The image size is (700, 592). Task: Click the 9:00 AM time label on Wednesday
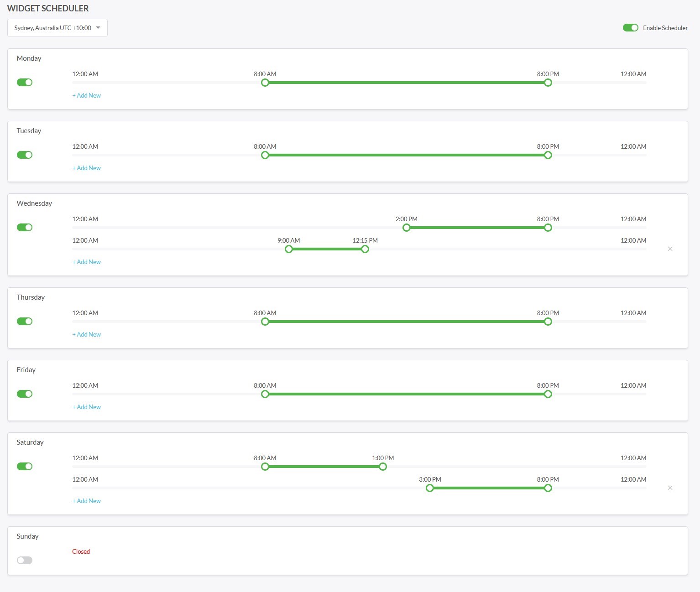289,240
